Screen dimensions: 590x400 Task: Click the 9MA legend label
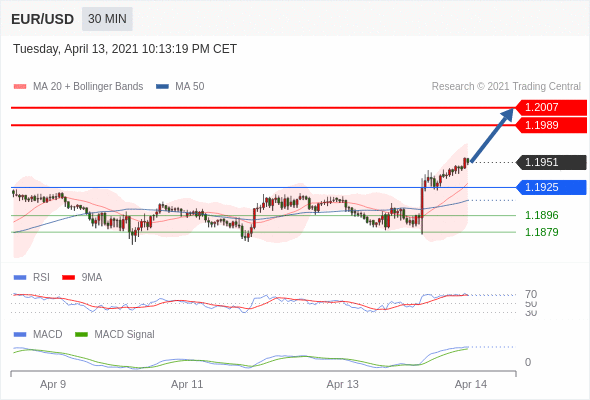[x=92, y=278]
